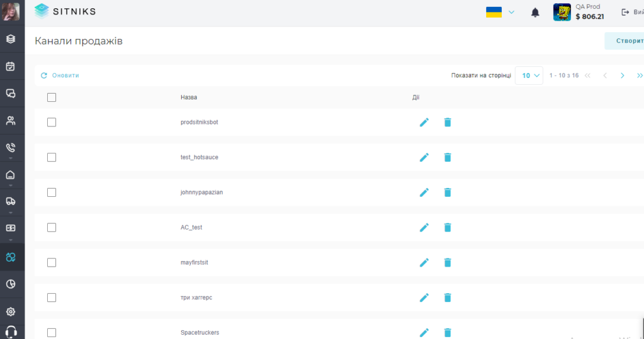Open the phone calls sidebar icon
644x339 pixels.
coord(11,148)
